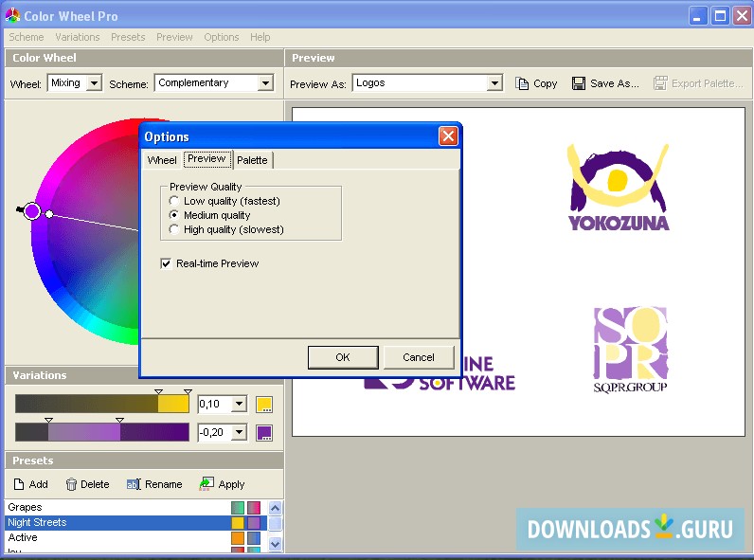Click the white saturation handle on wheel
This screenshot has height=560, width=754.
[x=49, y=214]
